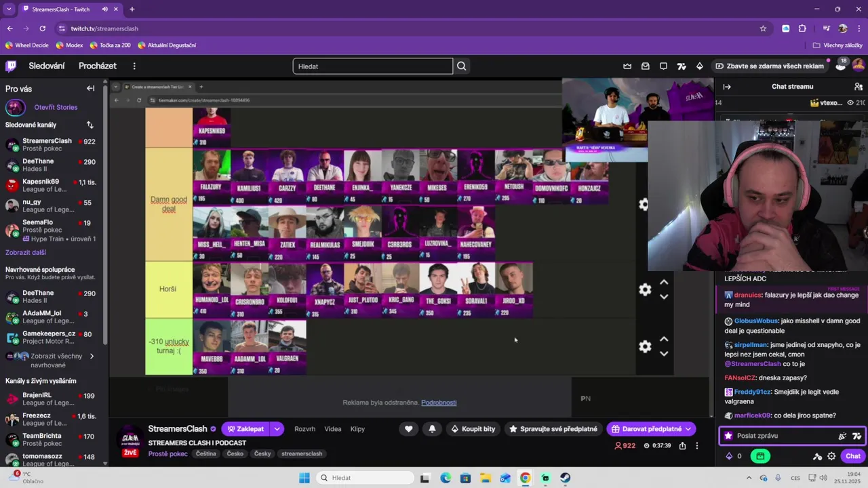This screenshot has width=868, height=488.
Task: Open the channel points green chest icon
Action: tap(760, 456)
